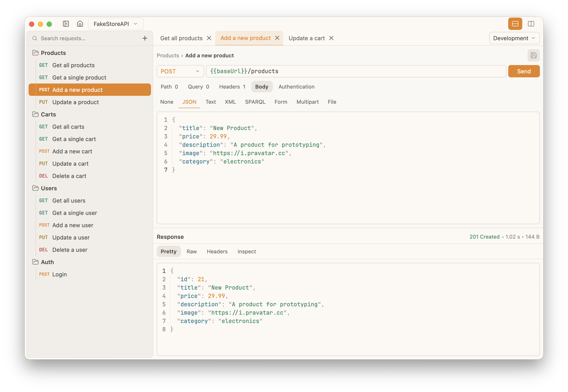Click the request URL field
568x392 pixels.
point(356,71)
